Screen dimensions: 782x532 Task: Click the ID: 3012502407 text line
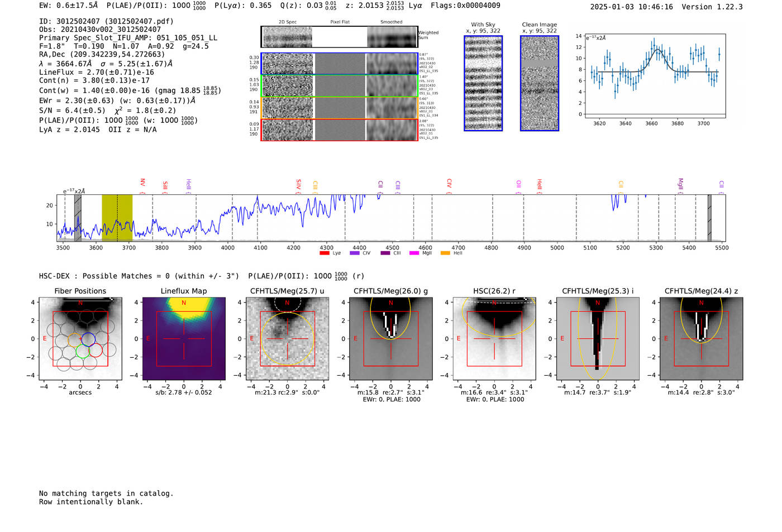click(x=107, y=21)
